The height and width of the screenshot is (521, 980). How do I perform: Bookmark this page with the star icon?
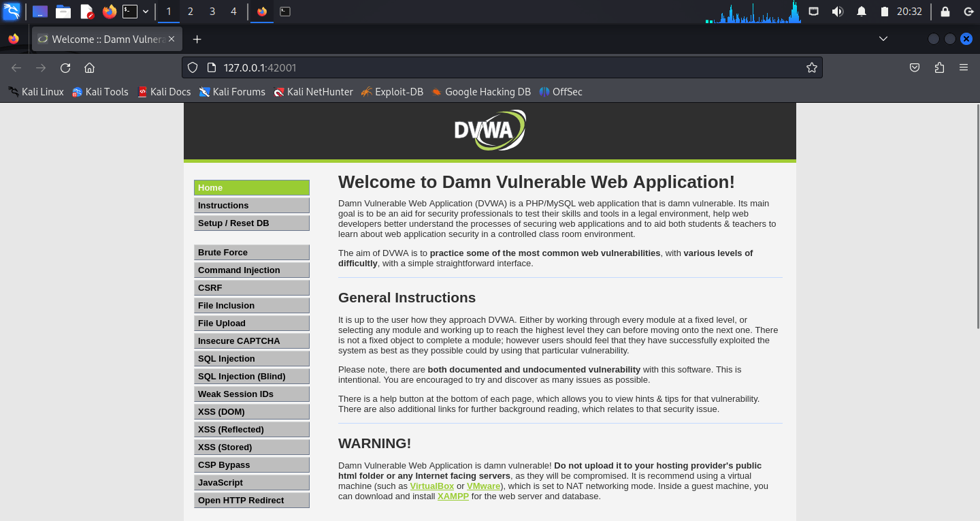pos(811,67)
